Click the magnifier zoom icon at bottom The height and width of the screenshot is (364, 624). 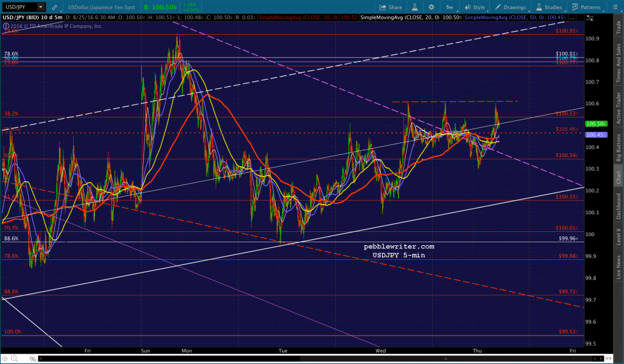click(x=15, y=359)
